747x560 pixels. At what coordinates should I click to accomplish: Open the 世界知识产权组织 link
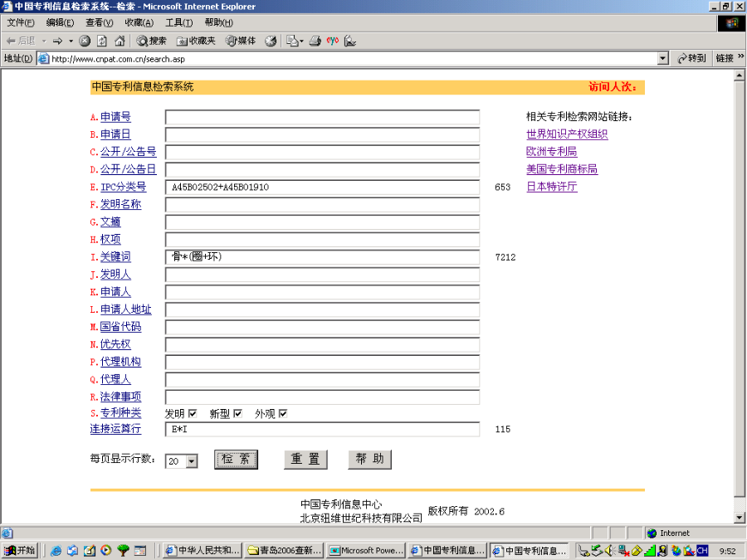point(567,134)
